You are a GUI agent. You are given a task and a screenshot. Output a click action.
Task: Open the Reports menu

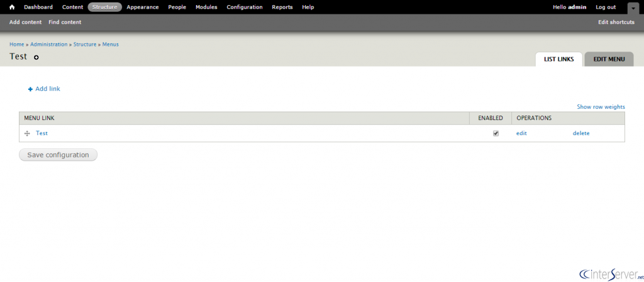tap(282, 7)
